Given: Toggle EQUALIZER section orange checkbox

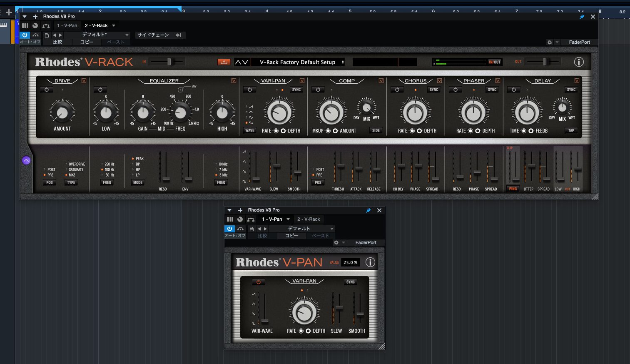Looking at the screenshot, I should (234, 81).
